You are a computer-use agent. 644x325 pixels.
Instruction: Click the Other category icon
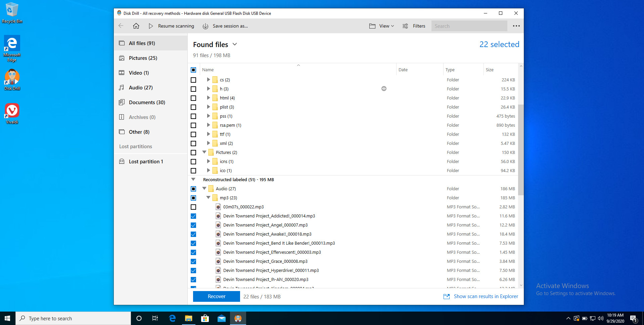coord(122,132)
